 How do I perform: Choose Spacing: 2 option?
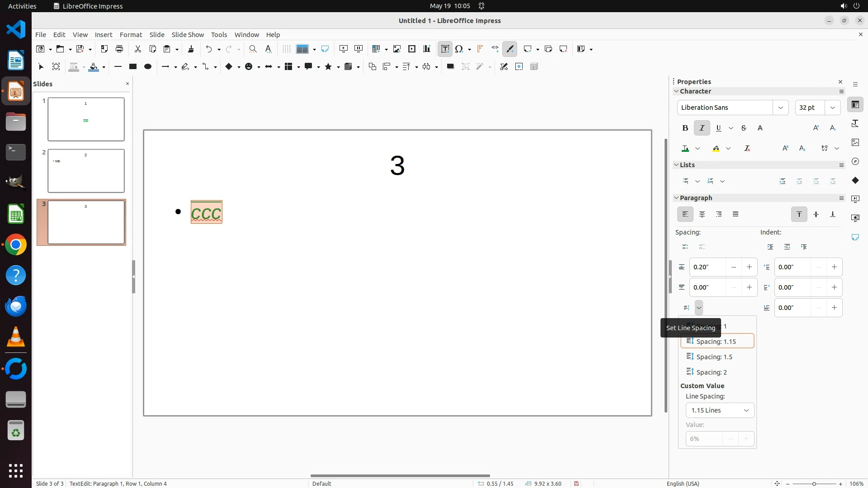(x=711, y=372)
